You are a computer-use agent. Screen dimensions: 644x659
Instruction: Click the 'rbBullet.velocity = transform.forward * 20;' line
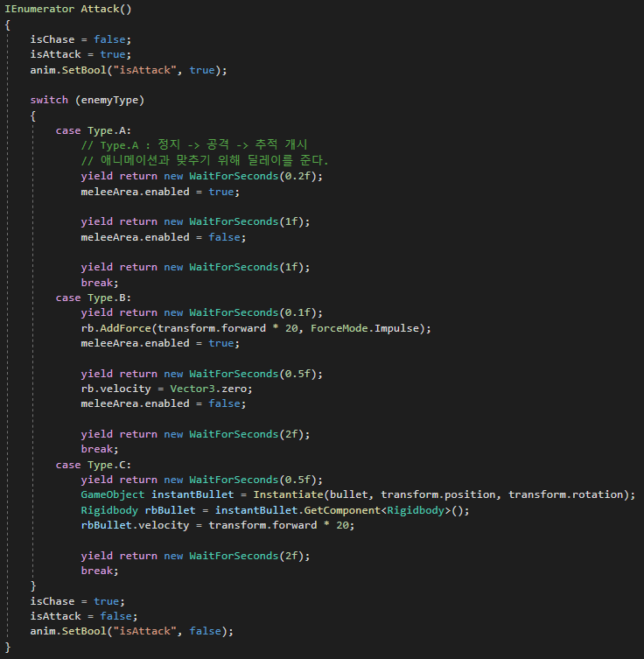pos(218,525)
